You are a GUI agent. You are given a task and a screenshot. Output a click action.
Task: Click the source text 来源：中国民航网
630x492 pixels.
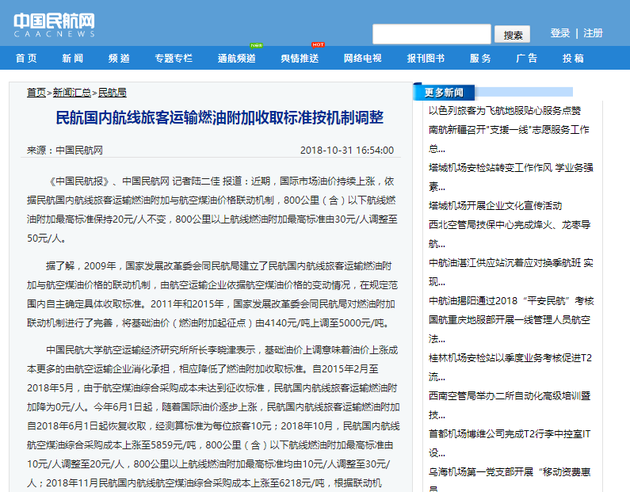pyautogui.click(x=65, y=150)
